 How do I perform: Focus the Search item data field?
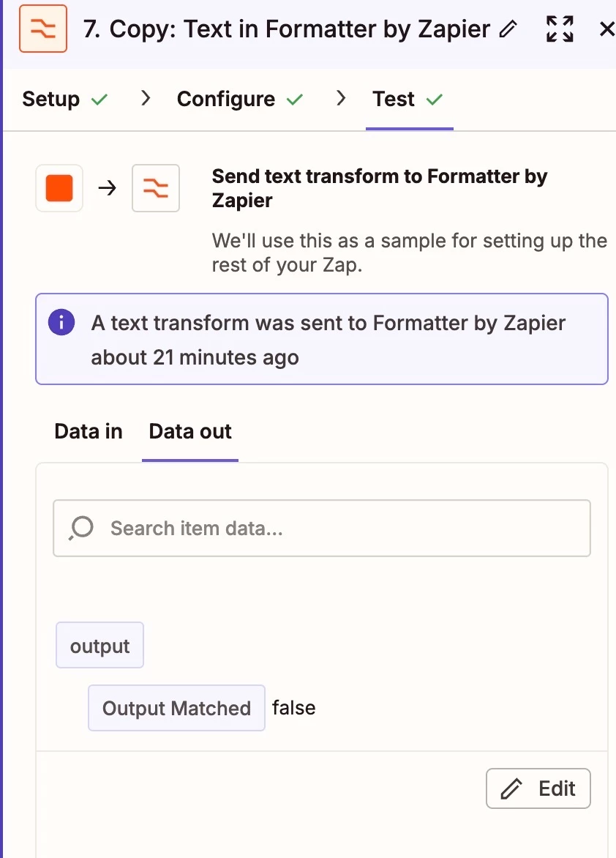point(322,528)
